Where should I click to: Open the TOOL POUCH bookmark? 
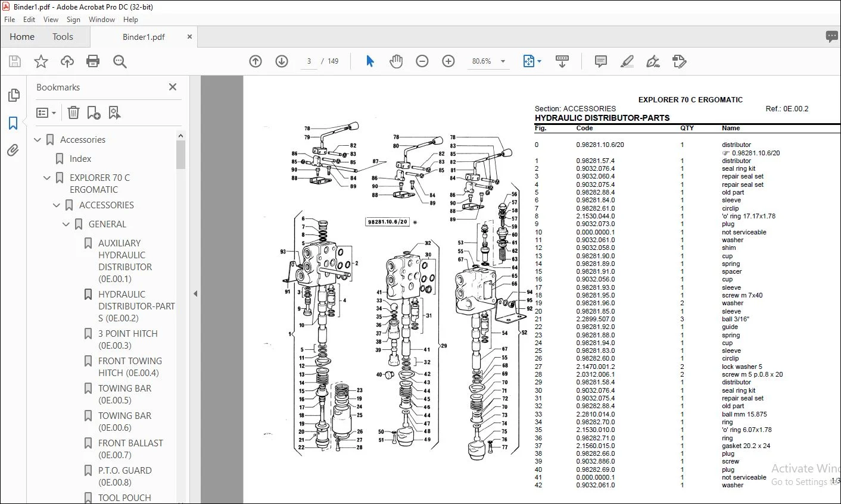pyautogui.click(x=124, y=497)
